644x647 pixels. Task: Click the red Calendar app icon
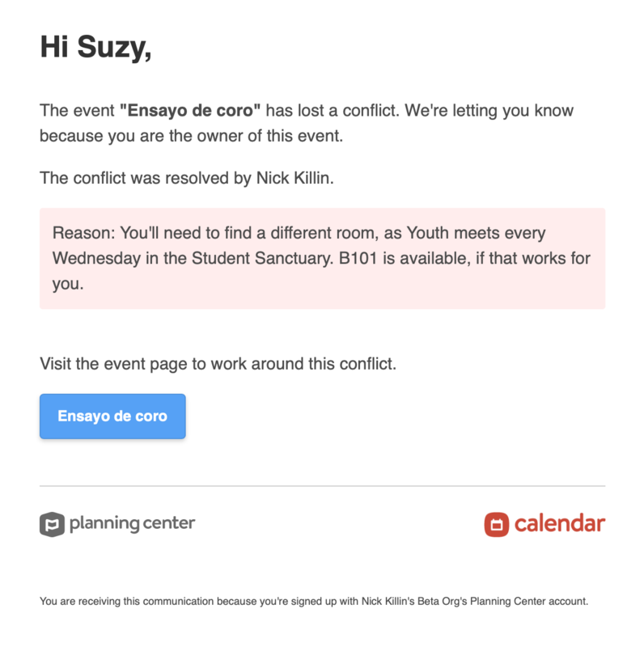tap(496, 524)
